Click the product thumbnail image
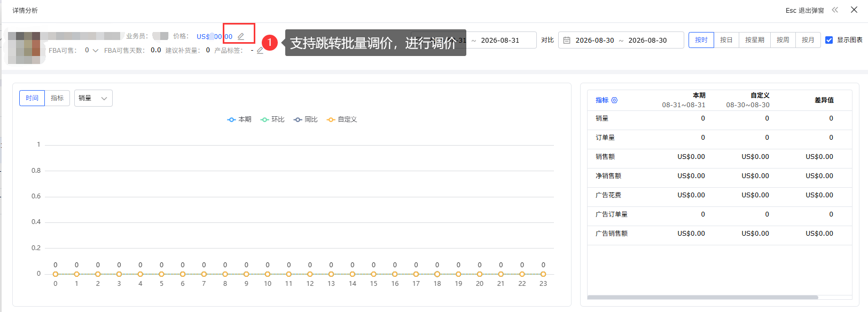The image size is (868, 312). [x=24, y=48]
